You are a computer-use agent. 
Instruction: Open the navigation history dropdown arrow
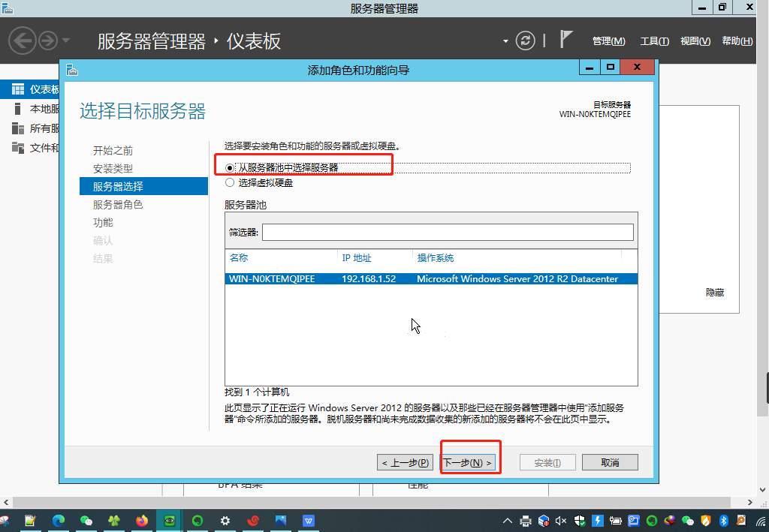click(x=66, y=41)
